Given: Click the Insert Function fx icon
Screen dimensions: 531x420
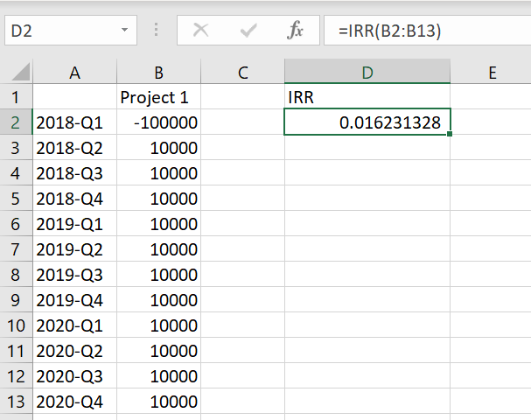Looking at the screenshot, I should click(x=296, y=31).
